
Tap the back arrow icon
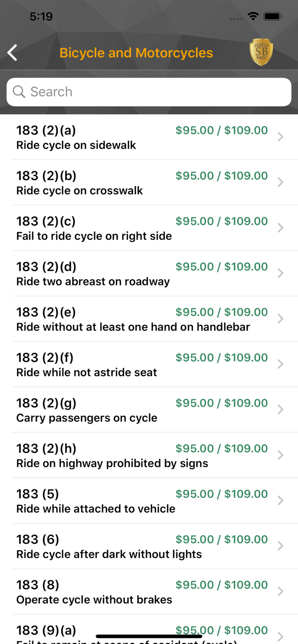tap(12, 53)
